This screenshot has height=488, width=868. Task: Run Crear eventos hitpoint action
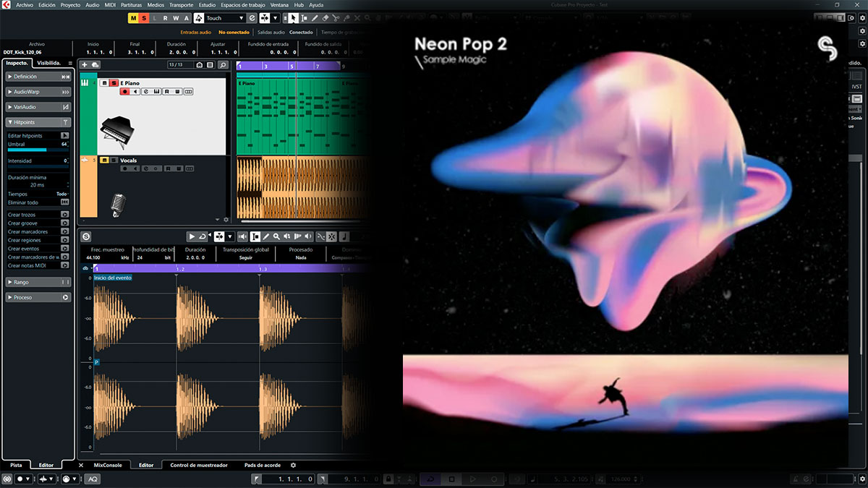pyautogui.click(x=65, y=249)
